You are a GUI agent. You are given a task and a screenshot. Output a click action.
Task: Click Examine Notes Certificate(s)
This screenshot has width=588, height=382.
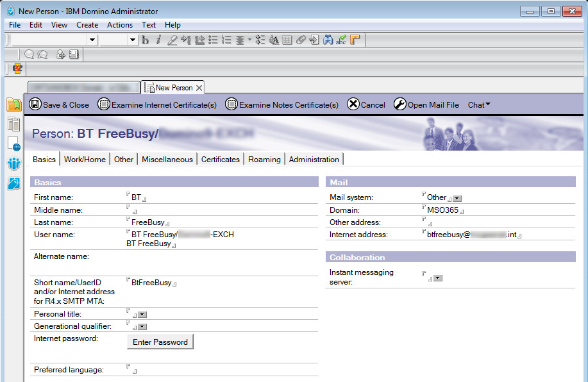pyautogui.click(x=281, y=104)
